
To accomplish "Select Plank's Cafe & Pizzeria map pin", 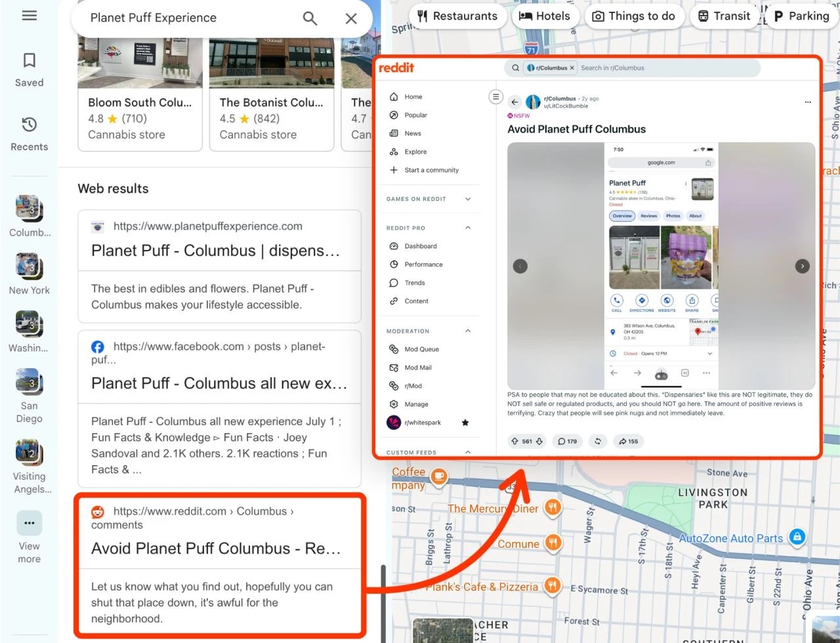I will coord(554,586).
